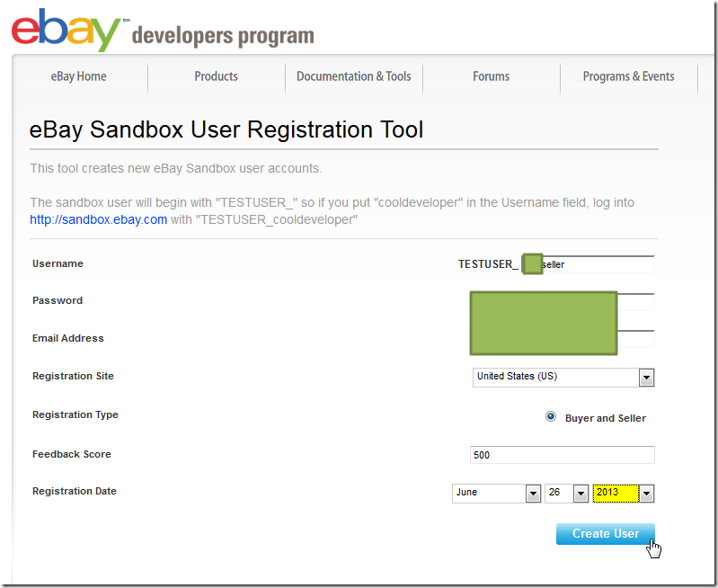
Task: Click the 'eBay Sandbox User Registration Tool' heading
Action: pyautogui.click(x=226, y=129)
